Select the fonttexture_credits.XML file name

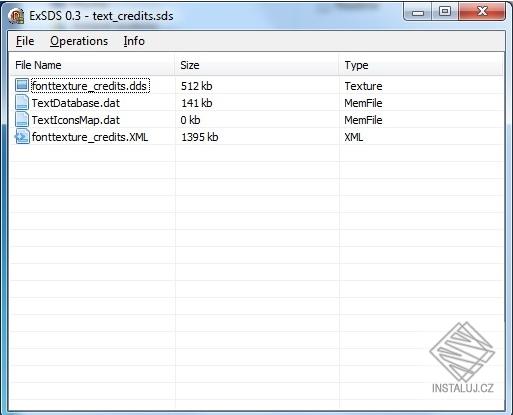90,137
